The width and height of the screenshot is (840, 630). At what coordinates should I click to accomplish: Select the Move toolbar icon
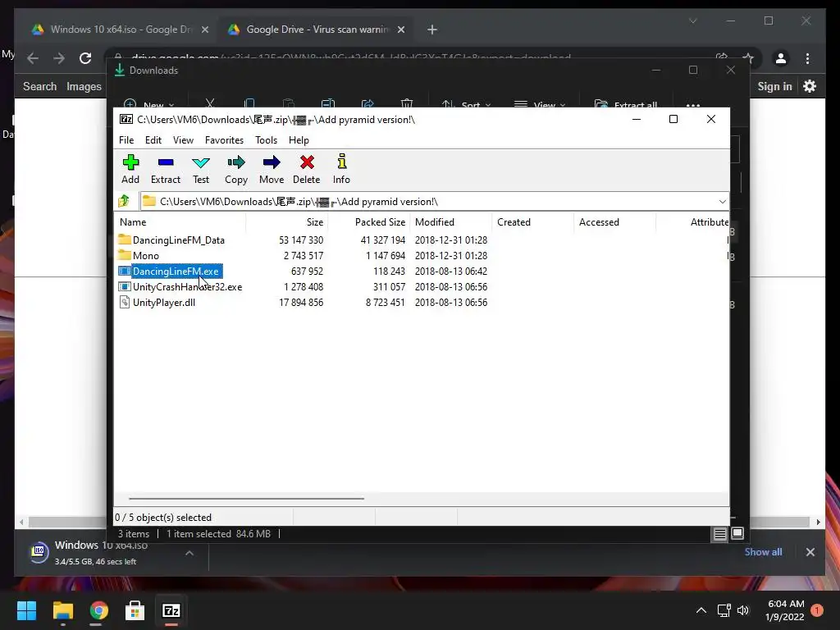(272, 169)
